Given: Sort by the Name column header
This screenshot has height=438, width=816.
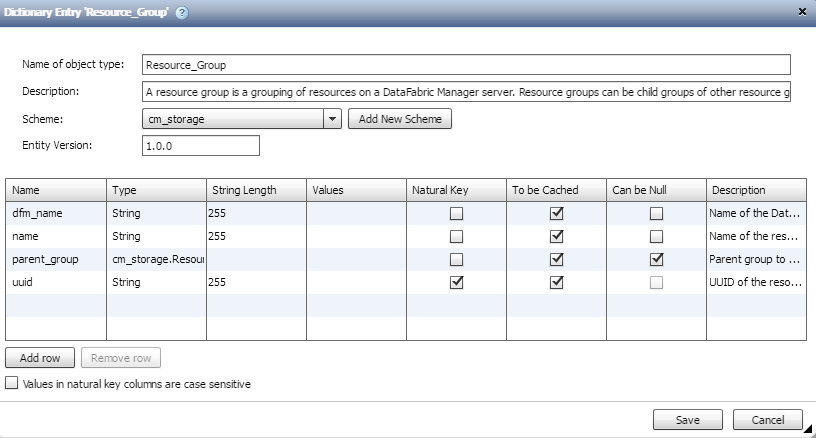Looking at the screenshot, I should click(x=56, y=190).
